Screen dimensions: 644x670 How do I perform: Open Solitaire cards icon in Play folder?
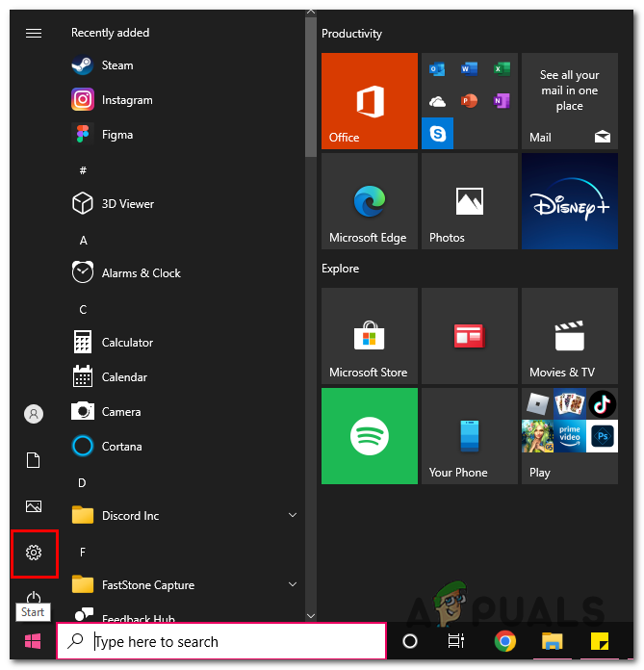tap(570, 403)
